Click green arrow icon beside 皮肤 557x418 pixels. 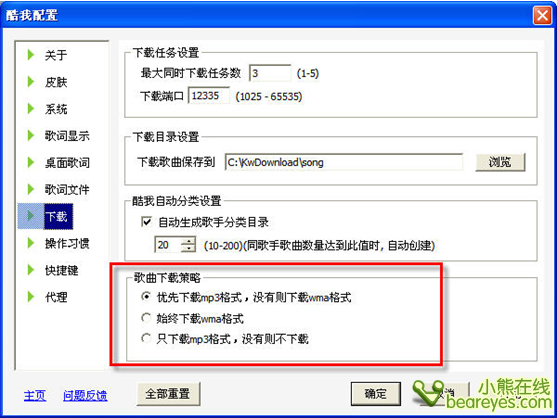(x=31, y=82)
